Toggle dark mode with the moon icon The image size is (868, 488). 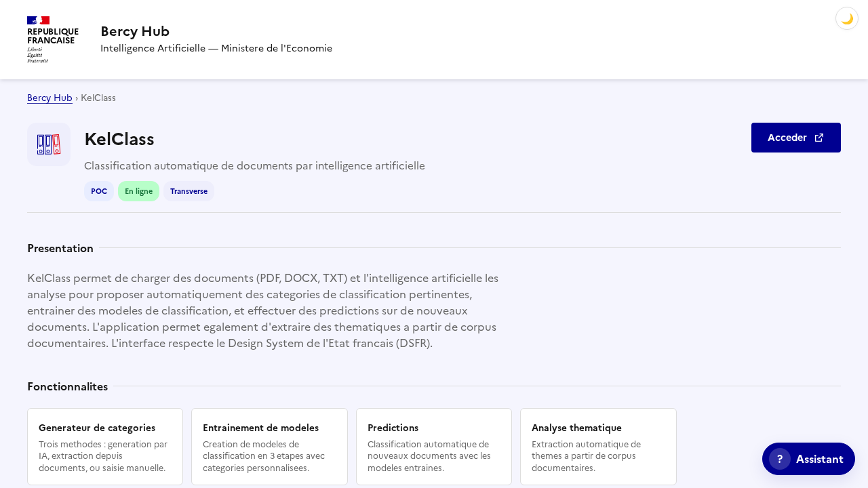[847, 18]
